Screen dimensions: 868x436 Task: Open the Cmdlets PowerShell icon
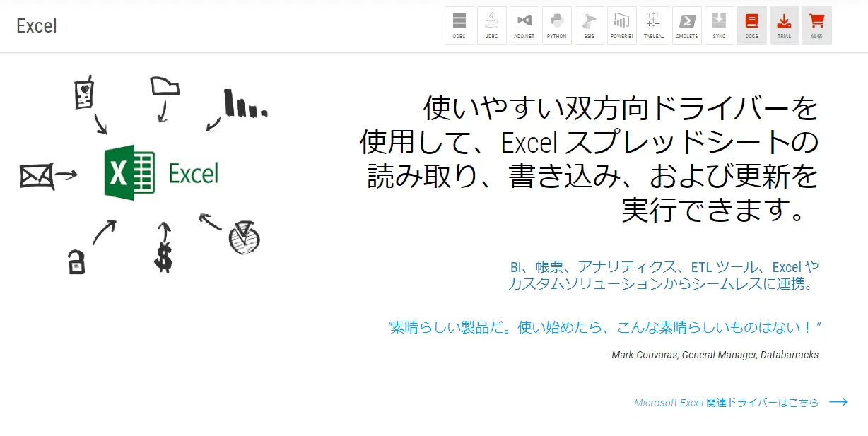click(687, 25)
